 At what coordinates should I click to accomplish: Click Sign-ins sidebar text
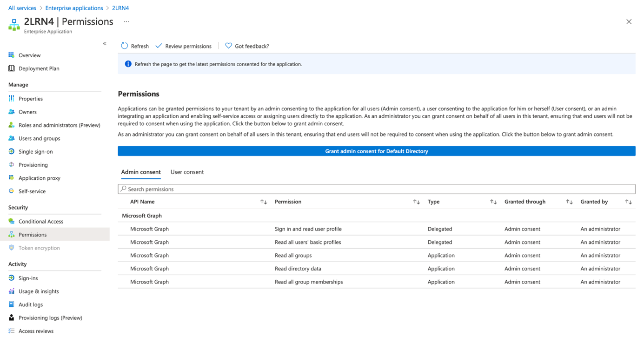coord(28,278)
